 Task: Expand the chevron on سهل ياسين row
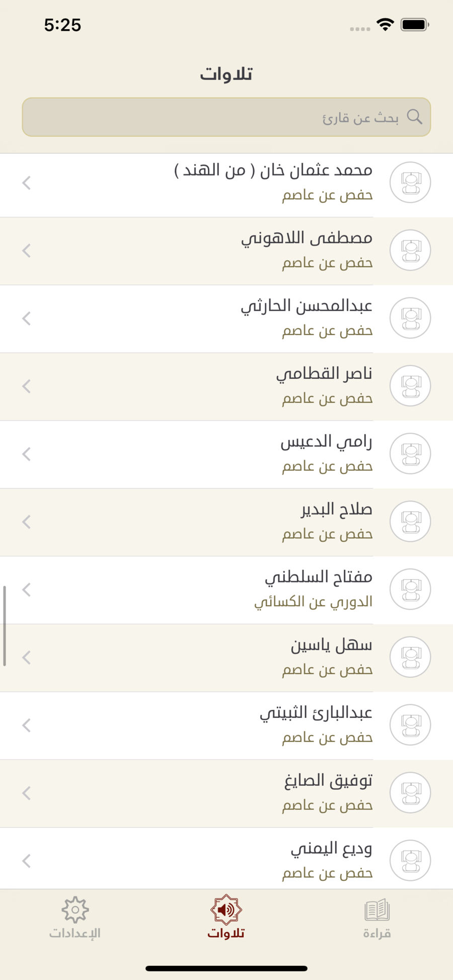pos(27,658)
